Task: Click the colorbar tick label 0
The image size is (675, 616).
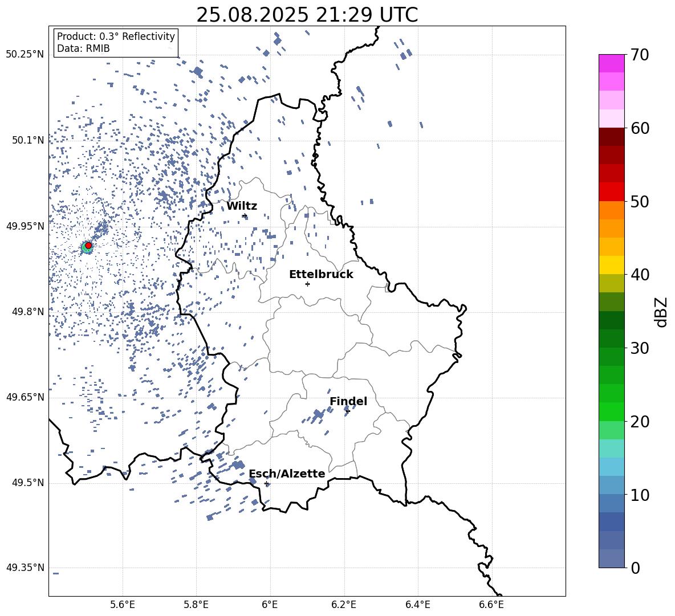Action: [636, 568]
